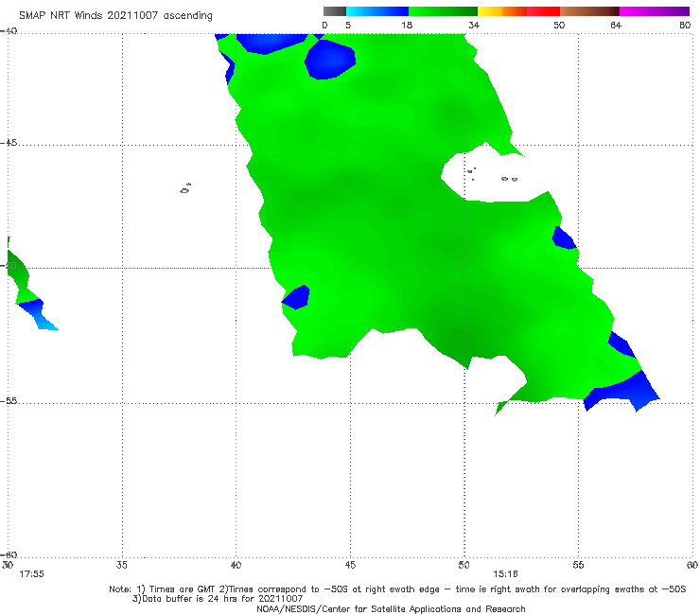Screen dimensions: 700x615
Task: Click the swath time "15:18"
Action: click(505, 574)
